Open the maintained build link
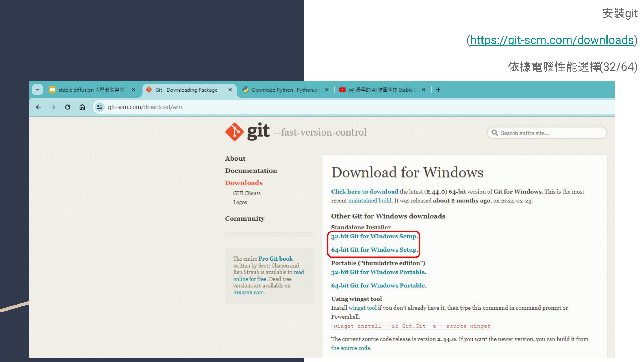 pos(370,201)
